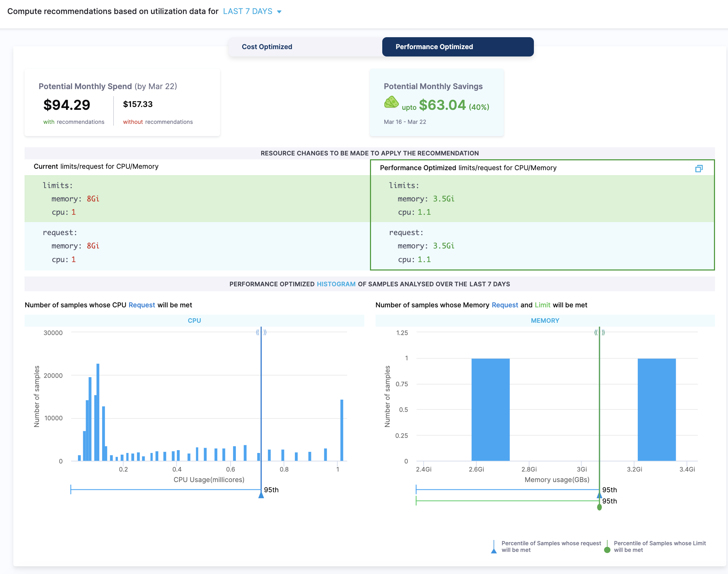Viewport: 728px width, 574px height.
Task: Click the dropdown caret beside LAST 7 DAYS
Action: [x=279, y=12]
